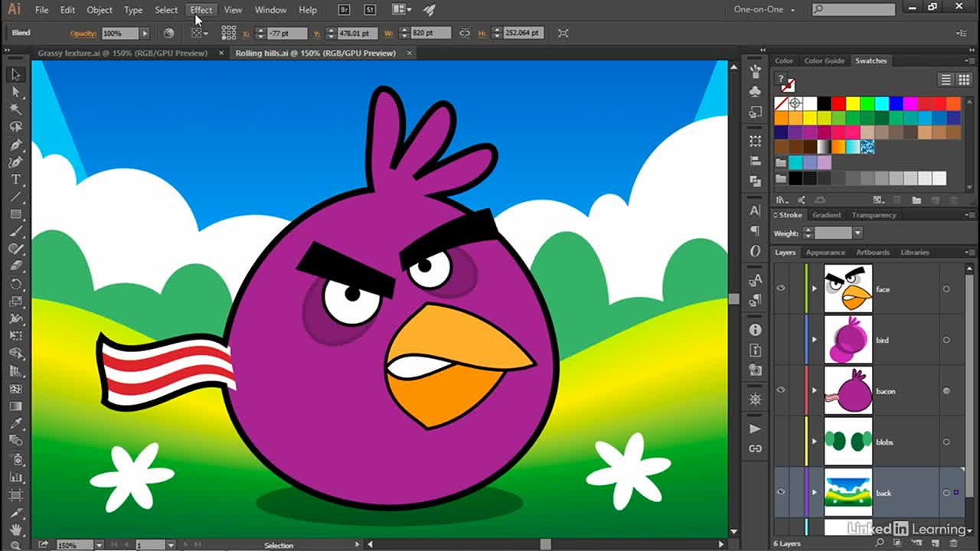
Task: Pick the Paintbrush tool
Action: (x=15, y=232)
